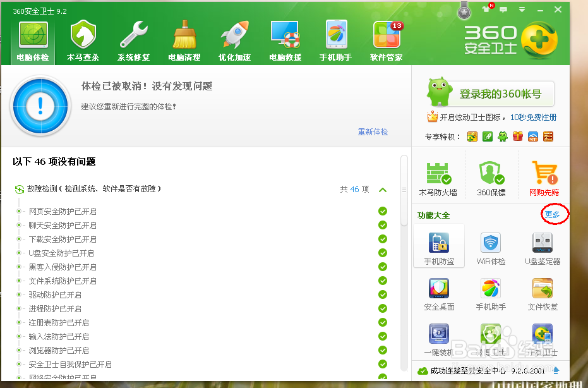Open 软件管家 with 13 updates badge
This screenshot has width=588, height=388.
click(x=386, y=39)
